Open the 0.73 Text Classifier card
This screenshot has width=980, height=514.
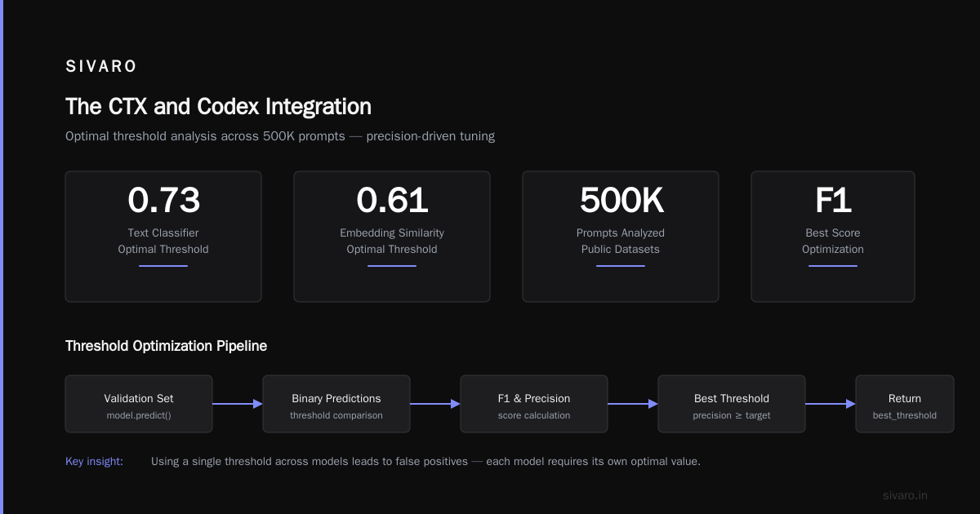(x=163, y=237)
